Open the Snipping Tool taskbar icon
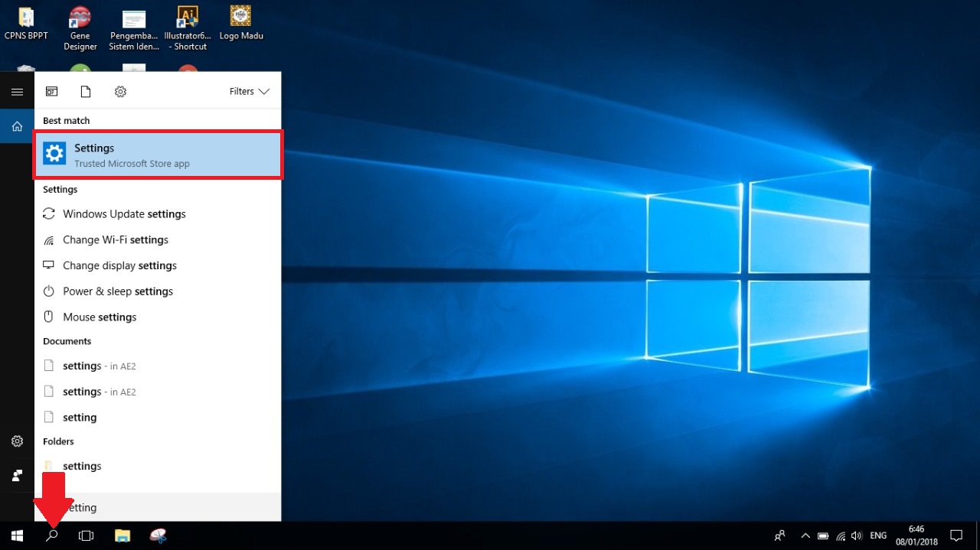Screen dimensions: 980x550 pos(158,535)
